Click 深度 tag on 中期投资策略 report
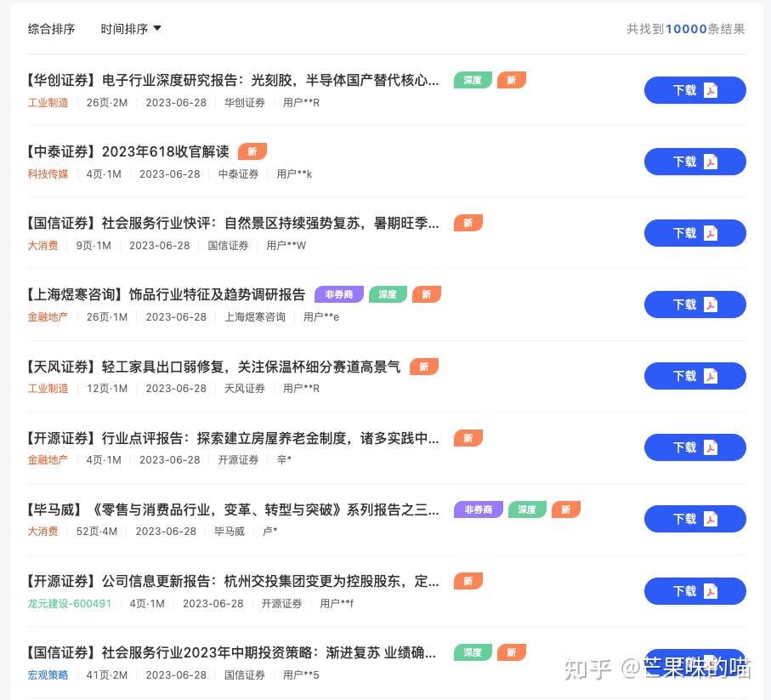The width and height of the screenshot is (771, 700). coord(473,652)
